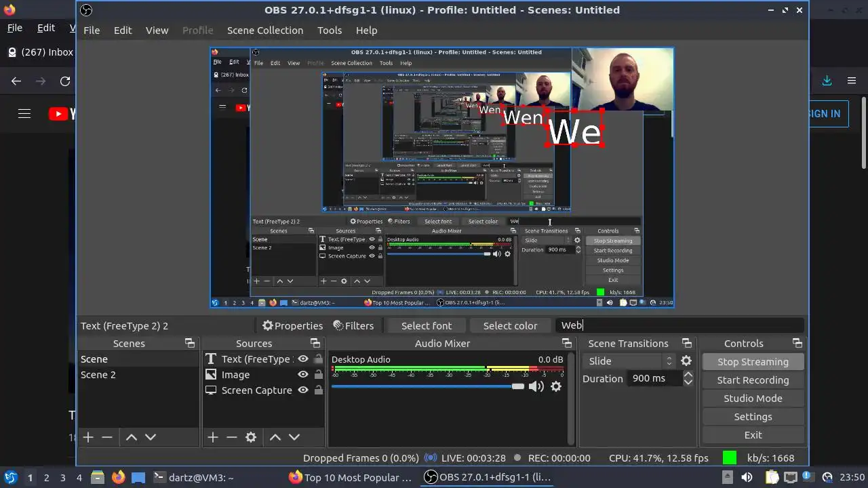Image resolution: width=868 pixels, height=488 pixels.
Task: Float the Controls dock via its header icon
Action: click(x=797, y=344)
